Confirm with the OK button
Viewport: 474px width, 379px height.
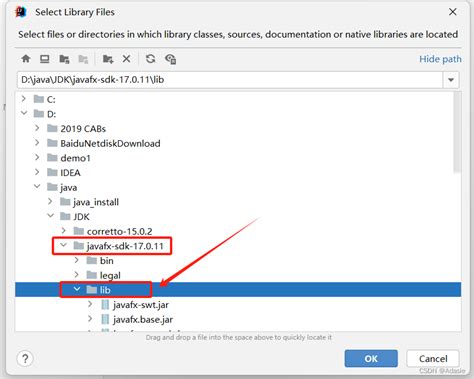(371, 359)
